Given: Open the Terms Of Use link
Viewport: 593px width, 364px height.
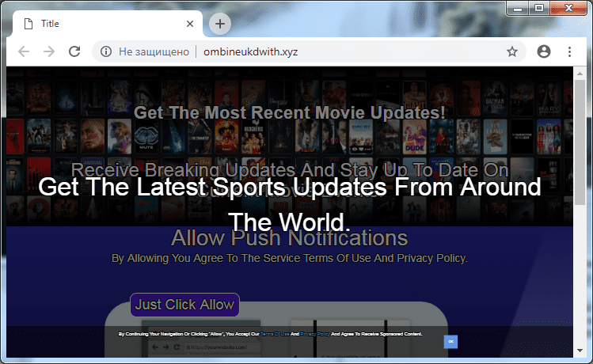Looking at the screenshot, I should click(274, 335).
